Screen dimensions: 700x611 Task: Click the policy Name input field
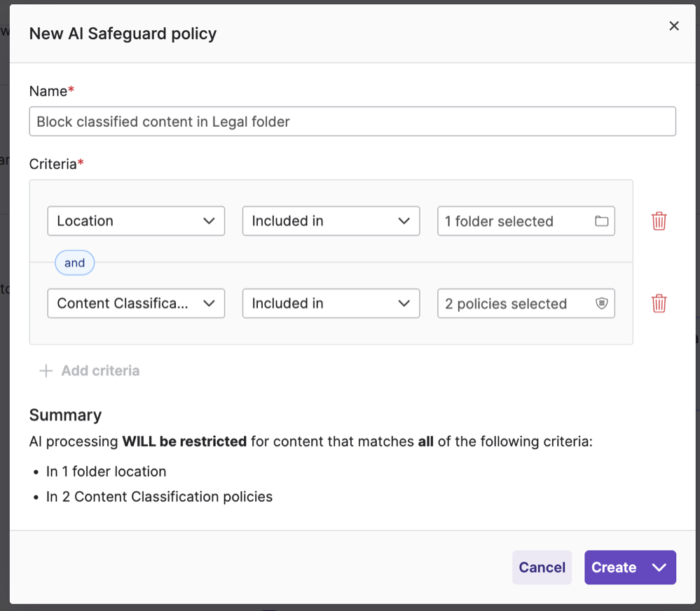352,121
